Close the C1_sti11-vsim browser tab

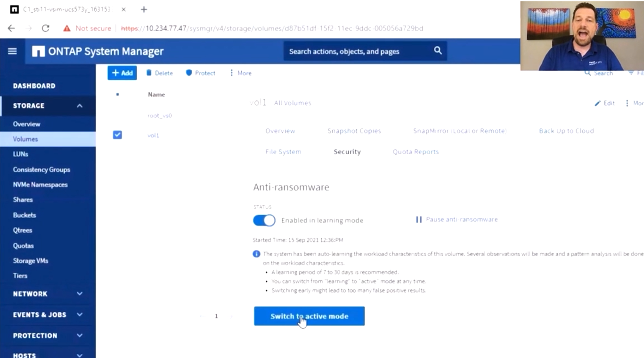(124, 9)
